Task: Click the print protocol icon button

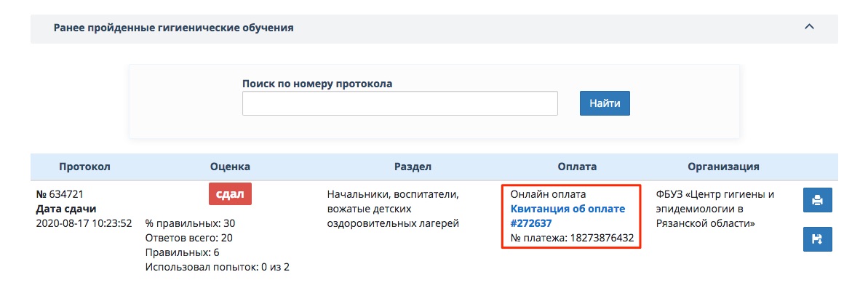Action: coord(817,200)
